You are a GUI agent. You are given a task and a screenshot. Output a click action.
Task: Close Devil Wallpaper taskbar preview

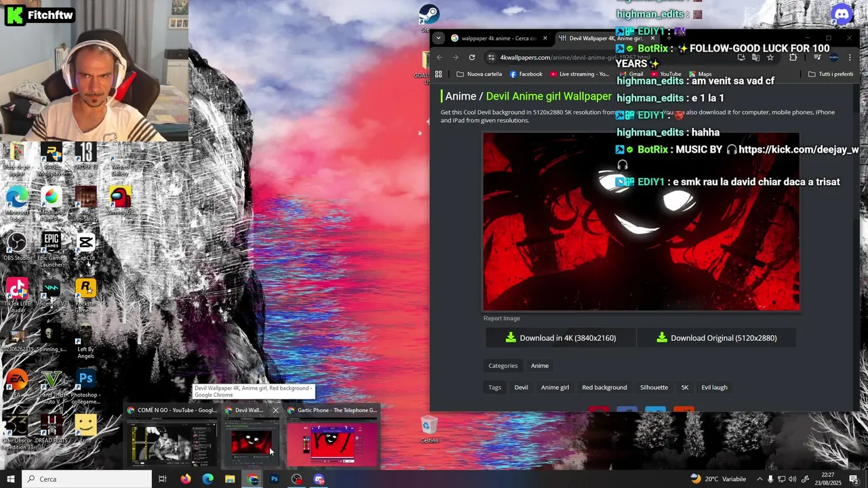[275, 410]
